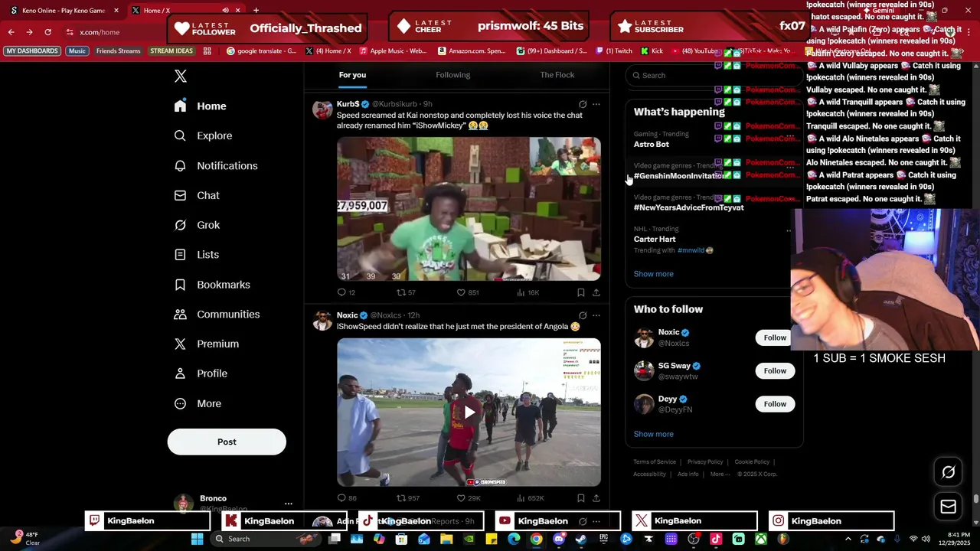The height and width of the screenshot is (551, 980).
Task: Open the Friends Streams bookmark folder
Action: point(118,51)
